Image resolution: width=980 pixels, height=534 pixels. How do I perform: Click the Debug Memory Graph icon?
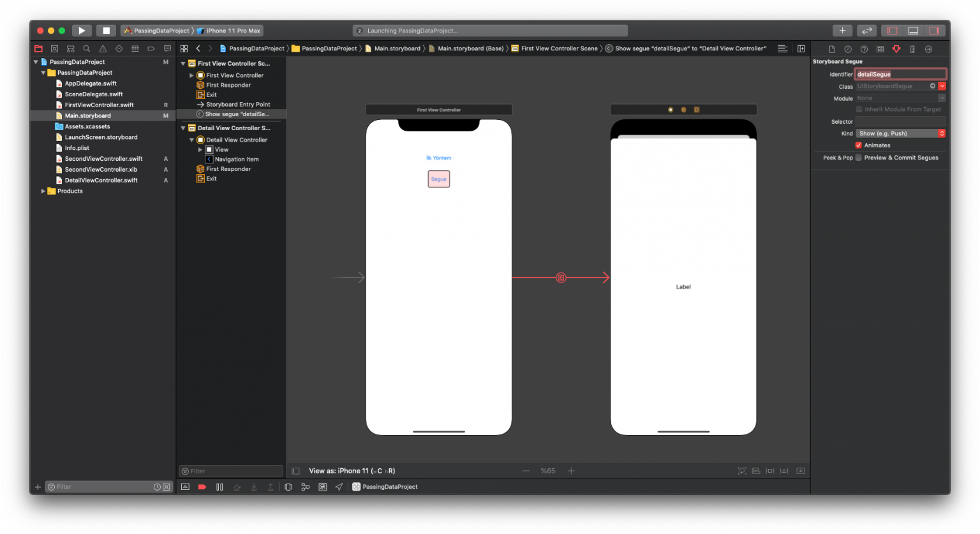pyautogui.click(x=306, y=486)
